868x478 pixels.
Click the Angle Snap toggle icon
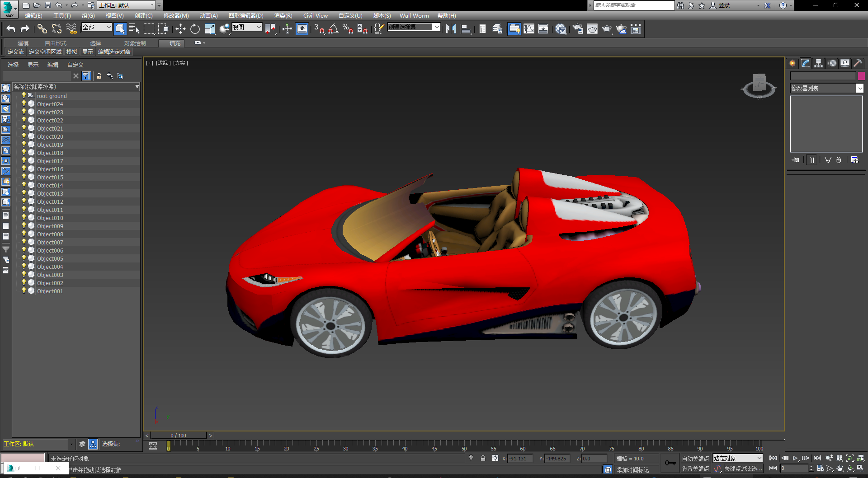[333, 29]
